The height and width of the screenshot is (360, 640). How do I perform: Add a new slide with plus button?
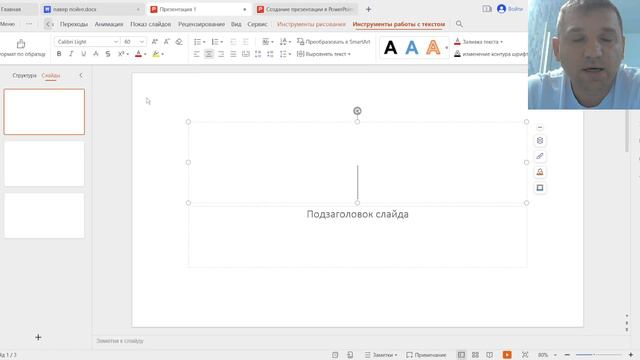point(38,337)
